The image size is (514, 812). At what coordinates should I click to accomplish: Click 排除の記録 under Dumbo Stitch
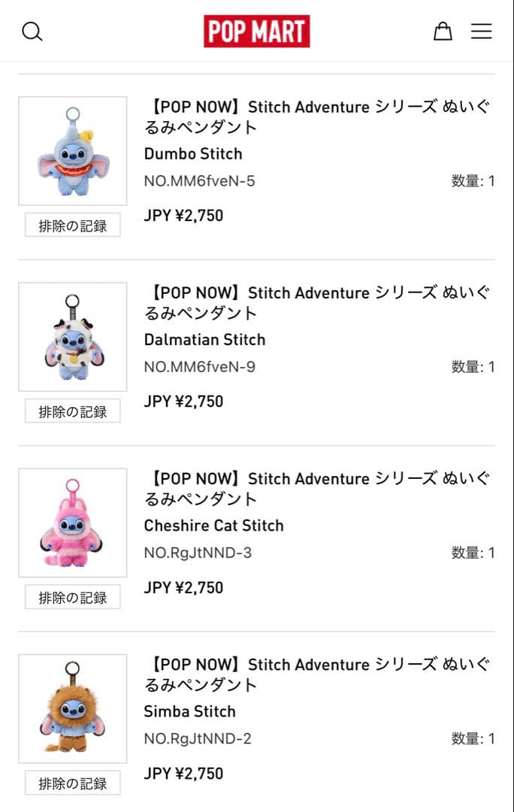(x=71, y=226)
